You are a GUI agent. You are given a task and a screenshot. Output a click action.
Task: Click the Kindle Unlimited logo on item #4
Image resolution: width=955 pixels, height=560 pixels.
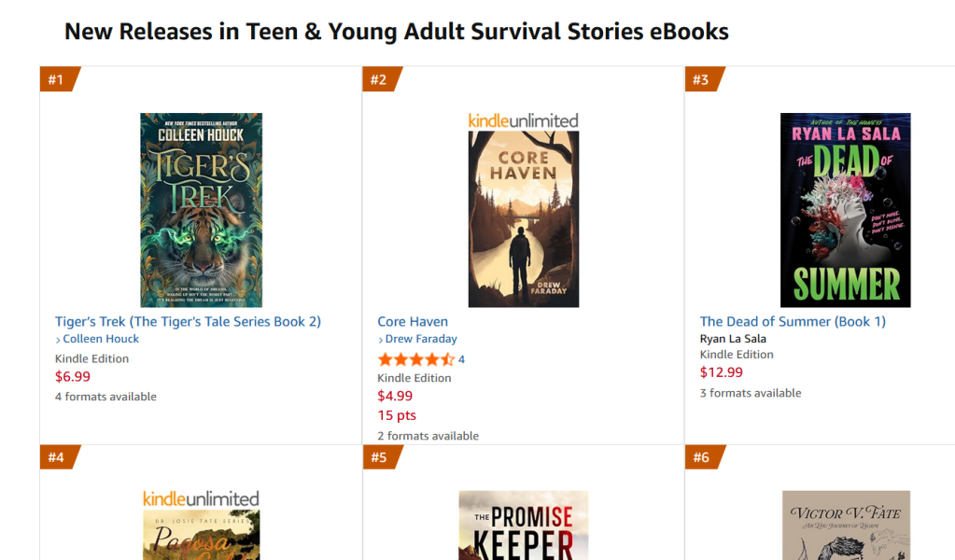click(201, 498)
